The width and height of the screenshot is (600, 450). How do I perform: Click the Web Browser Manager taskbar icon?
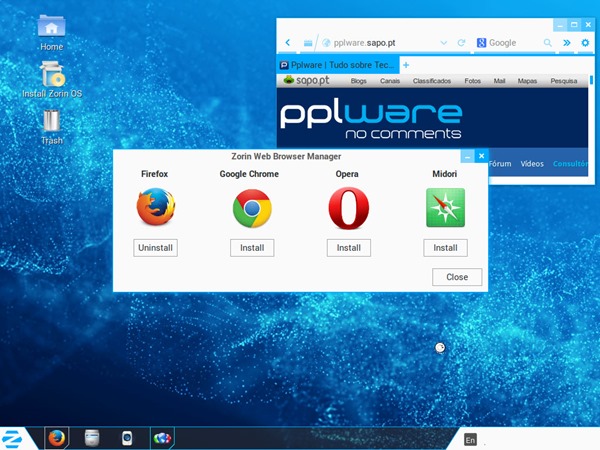click(162, 438)
